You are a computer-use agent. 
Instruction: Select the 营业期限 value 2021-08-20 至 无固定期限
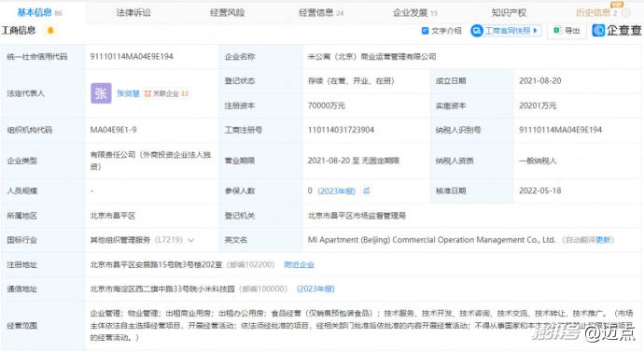[x=354, y=161]
